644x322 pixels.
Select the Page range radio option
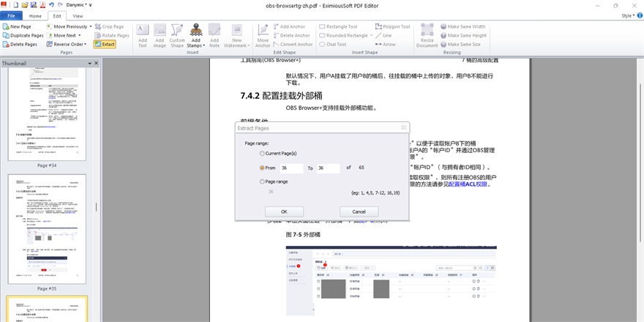262,181
